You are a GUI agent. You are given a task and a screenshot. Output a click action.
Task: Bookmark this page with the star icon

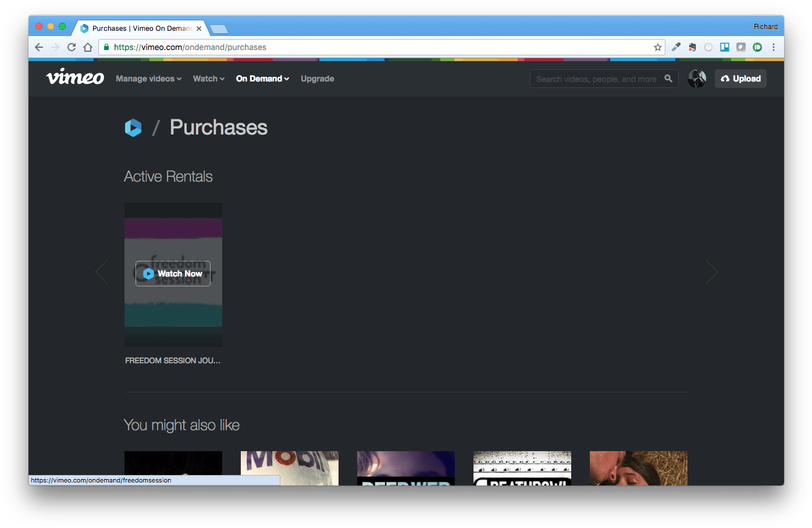click(658, 47)
